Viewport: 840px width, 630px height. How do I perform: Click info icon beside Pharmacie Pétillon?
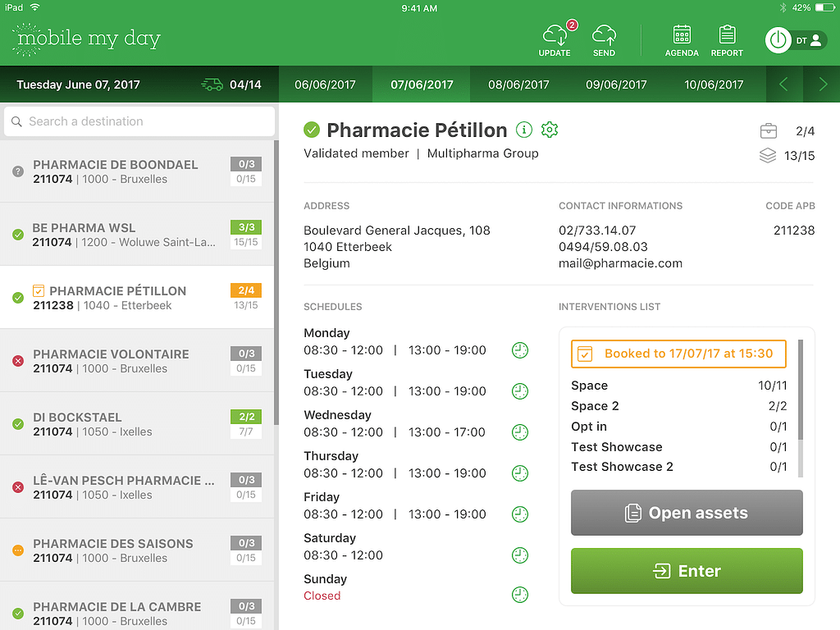point(524,130)
